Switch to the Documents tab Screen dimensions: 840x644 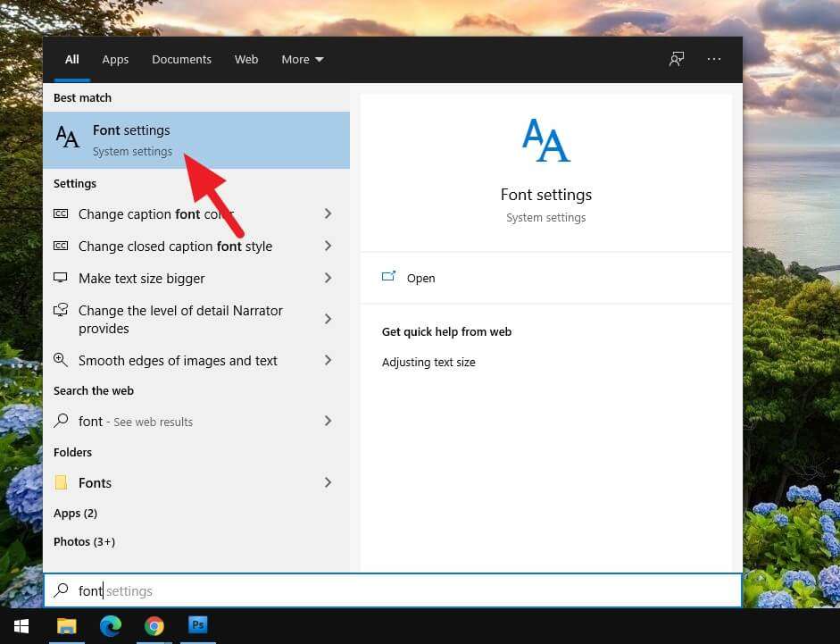[181, 59]
